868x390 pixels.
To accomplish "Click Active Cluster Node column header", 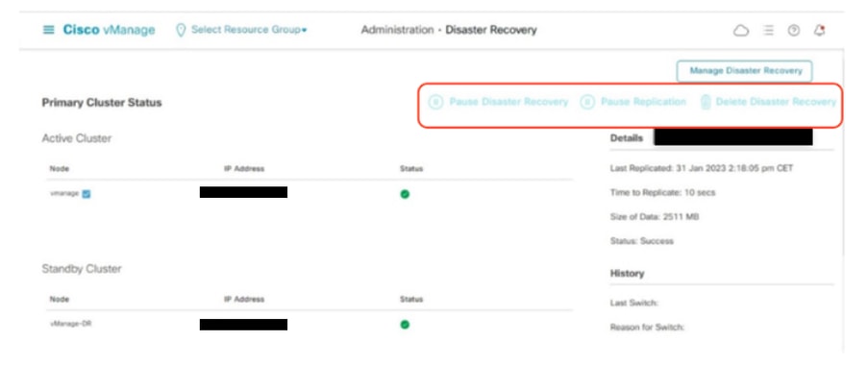I will (x=60, y=169).
